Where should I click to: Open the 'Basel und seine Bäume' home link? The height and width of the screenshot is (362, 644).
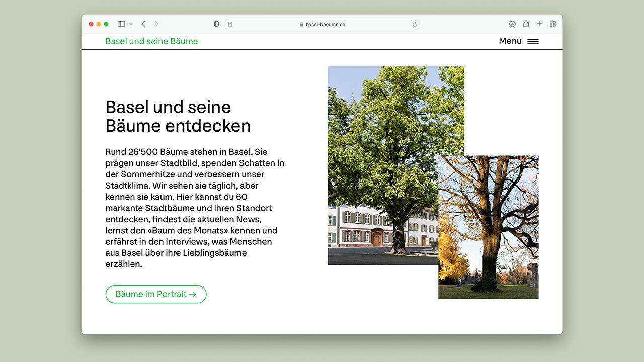coord(151,41)
